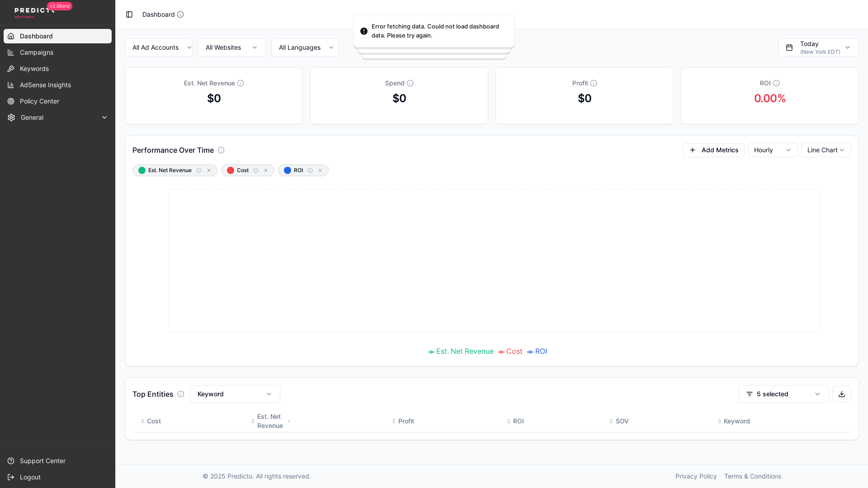Toggle Cost series in chart legend
Viewport: 868px width, 488px height.
coord(510,352)
